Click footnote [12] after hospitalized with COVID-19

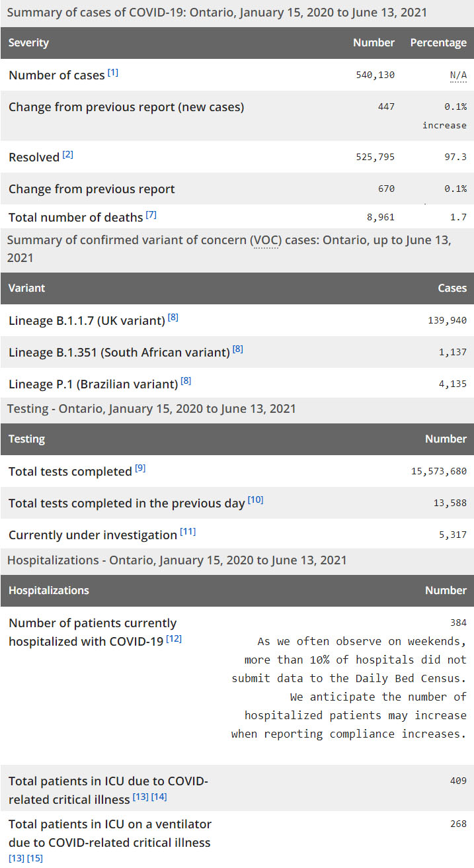pos(174,638)
